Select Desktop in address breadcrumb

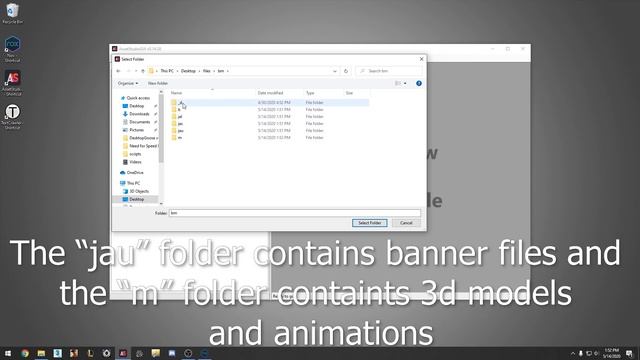188,71
